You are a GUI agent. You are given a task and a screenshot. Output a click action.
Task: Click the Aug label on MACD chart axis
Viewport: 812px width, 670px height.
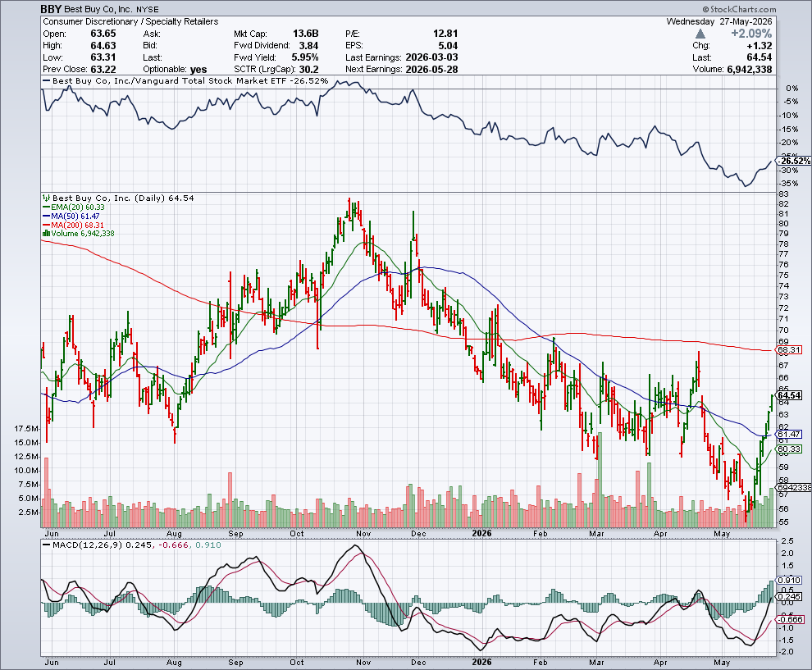[x=174, y=663]
